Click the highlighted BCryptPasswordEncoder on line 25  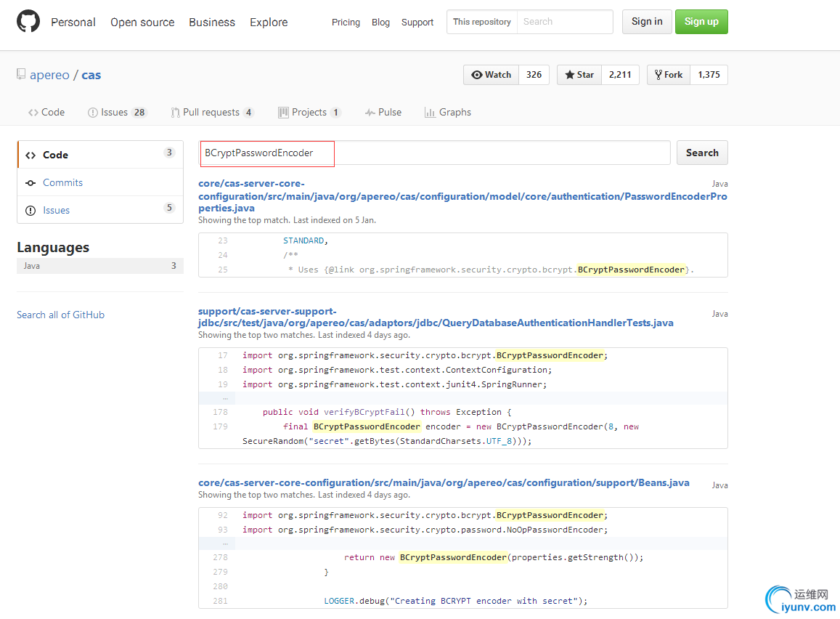tap(631, 270)
